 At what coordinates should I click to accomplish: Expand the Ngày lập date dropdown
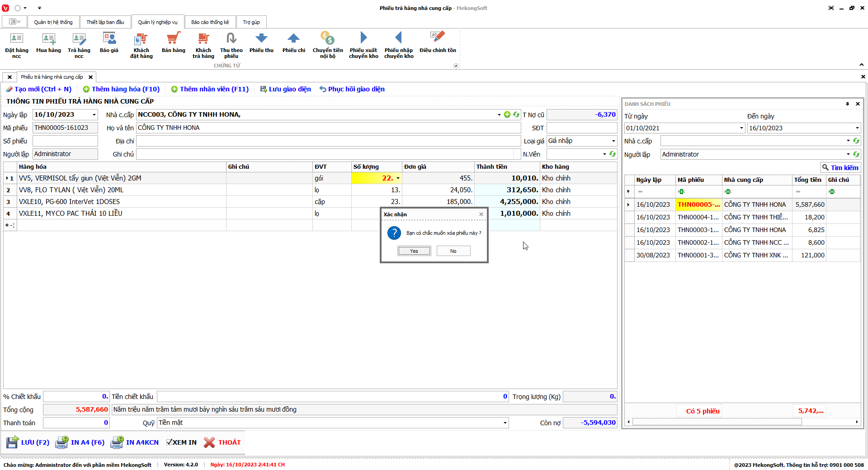[94, 115]
